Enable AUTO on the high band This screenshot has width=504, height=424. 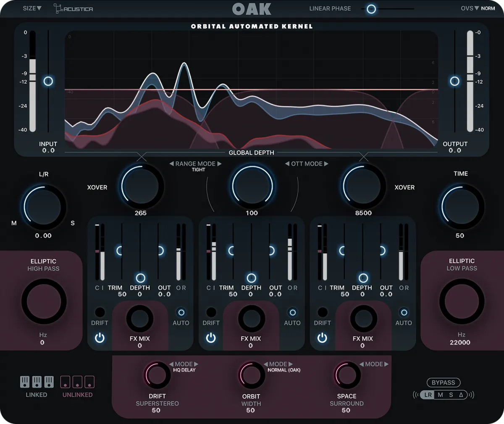[x=404, y=312]
